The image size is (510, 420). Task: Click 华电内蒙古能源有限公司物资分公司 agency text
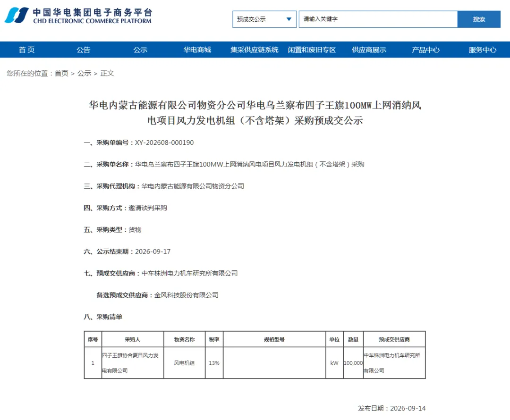pos(193,186)
